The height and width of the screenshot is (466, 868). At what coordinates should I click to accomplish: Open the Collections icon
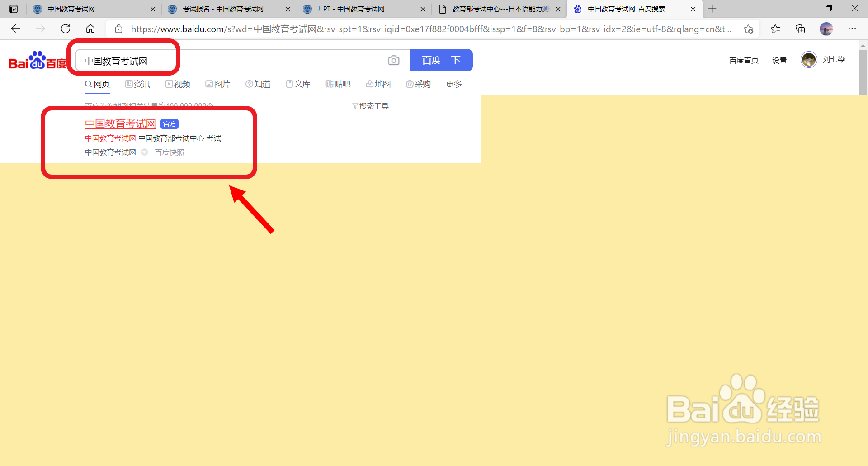pos(800,29)
